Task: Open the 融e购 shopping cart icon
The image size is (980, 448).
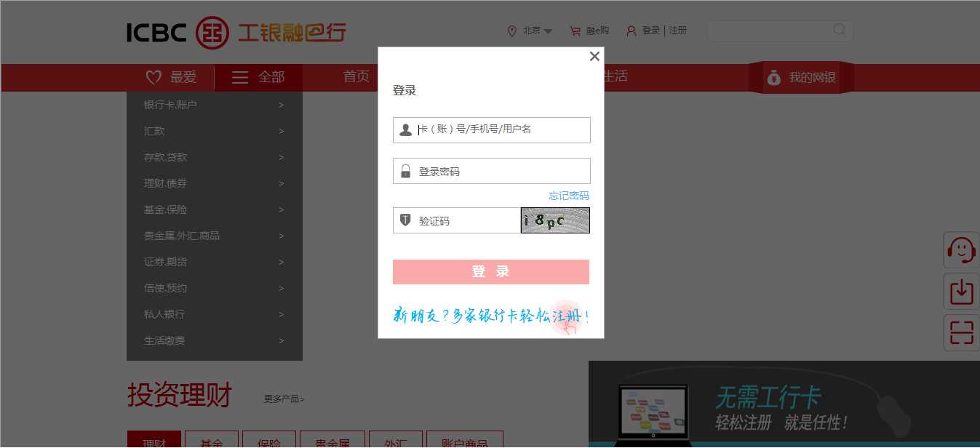Action: pyautogui.click(x=575, y=31)
